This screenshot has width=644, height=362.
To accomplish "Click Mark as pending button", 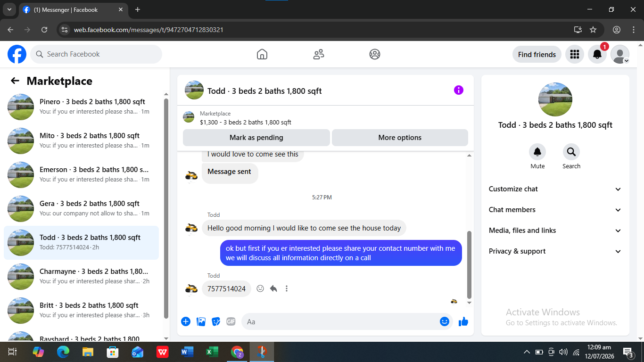I will [256, 138].
